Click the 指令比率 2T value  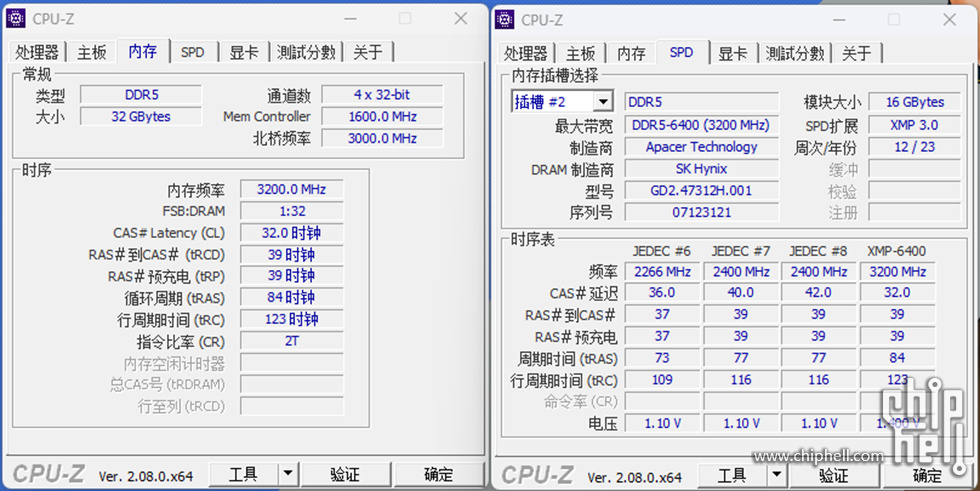coord(292,341)
